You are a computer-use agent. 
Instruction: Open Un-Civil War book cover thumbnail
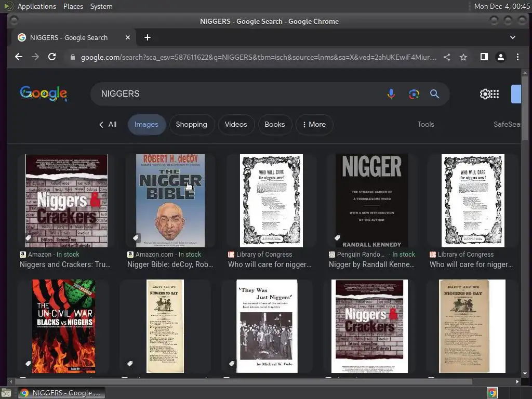click(x=64, y=326)
